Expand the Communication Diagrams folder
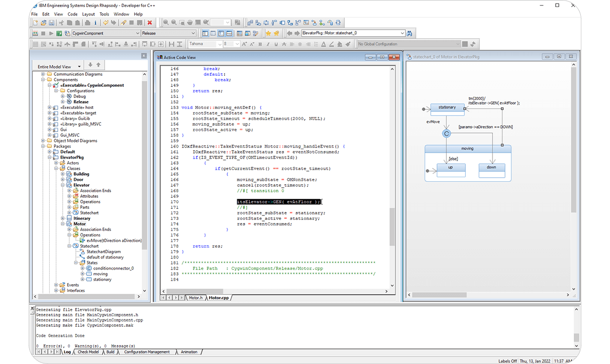 pyautogui.click(x=43, y=74)
